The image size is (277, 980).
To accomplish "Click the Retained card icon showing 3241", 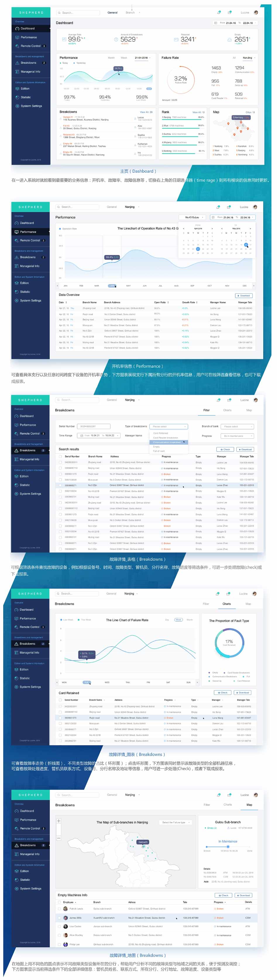I will click(176, 39).
